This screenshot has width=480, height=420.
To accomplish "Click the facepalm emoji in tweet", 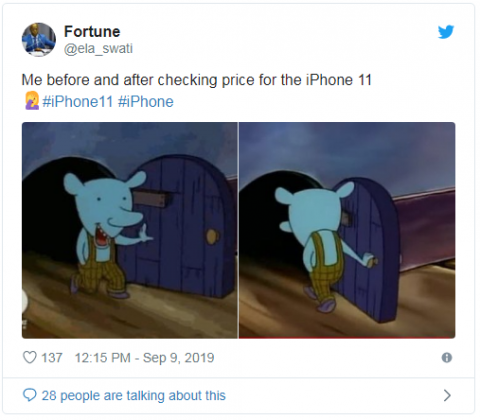I will (31, 101).
